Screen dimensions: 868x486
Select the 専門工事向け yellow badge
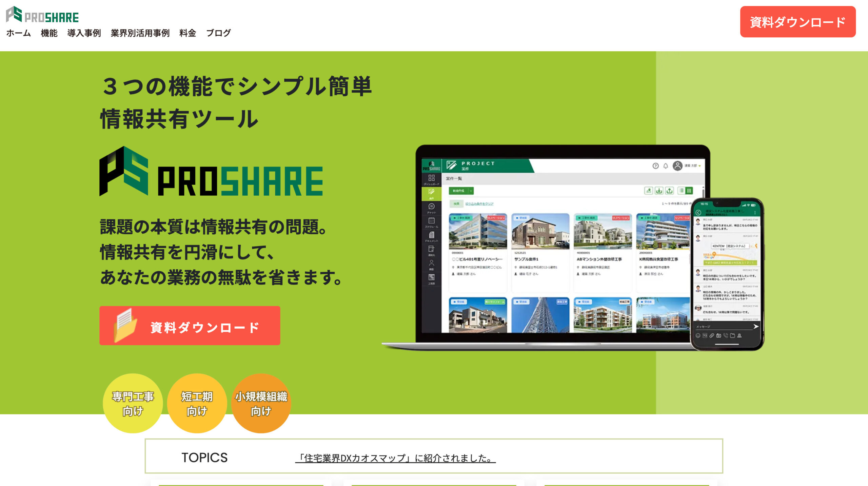click(133, 403)
